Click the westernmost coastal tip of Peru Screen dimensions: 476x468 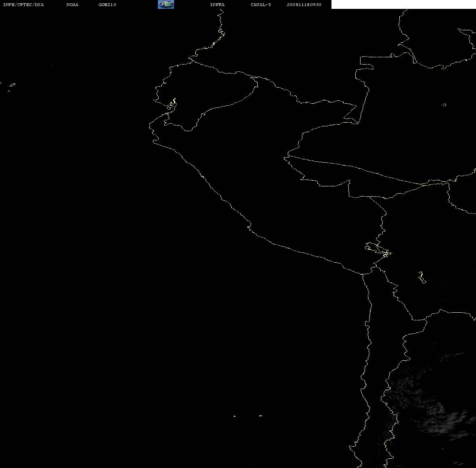[149, 125]
